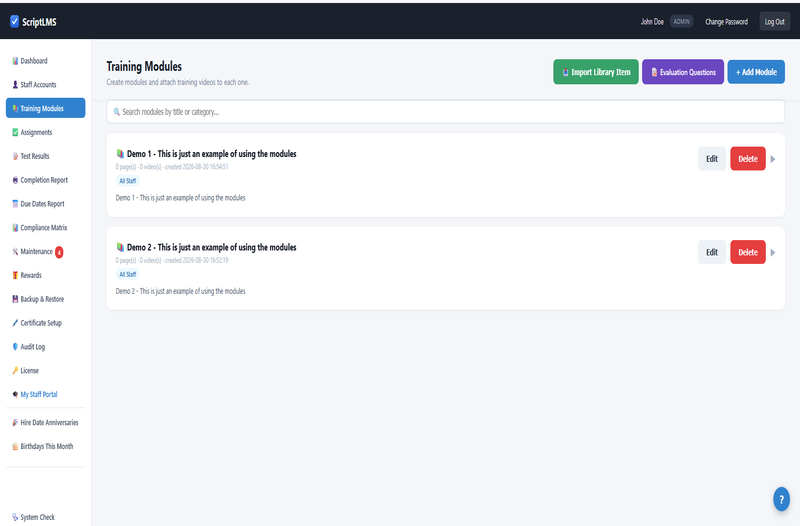Open Hire Date Anniversaries in the sidebar
Screen dimensions: 800x526
pyautogui.click(x=45, y=422)
